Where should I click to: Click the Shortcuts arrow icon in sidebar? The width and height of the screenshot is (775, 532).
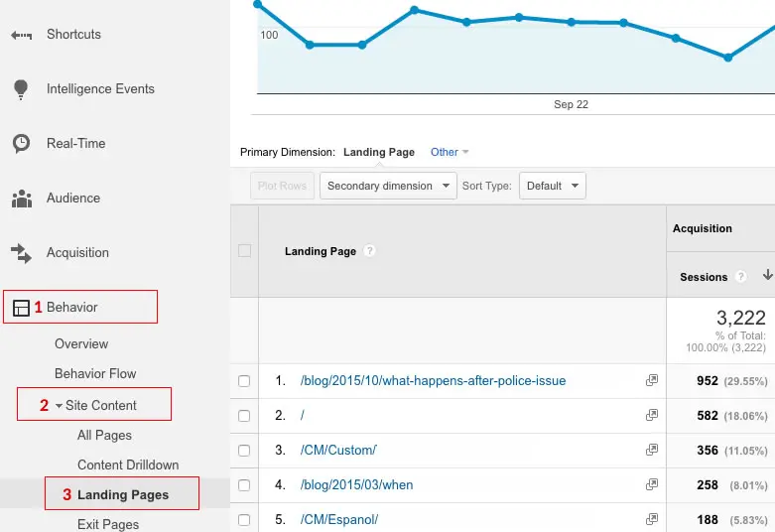point(21,35)
